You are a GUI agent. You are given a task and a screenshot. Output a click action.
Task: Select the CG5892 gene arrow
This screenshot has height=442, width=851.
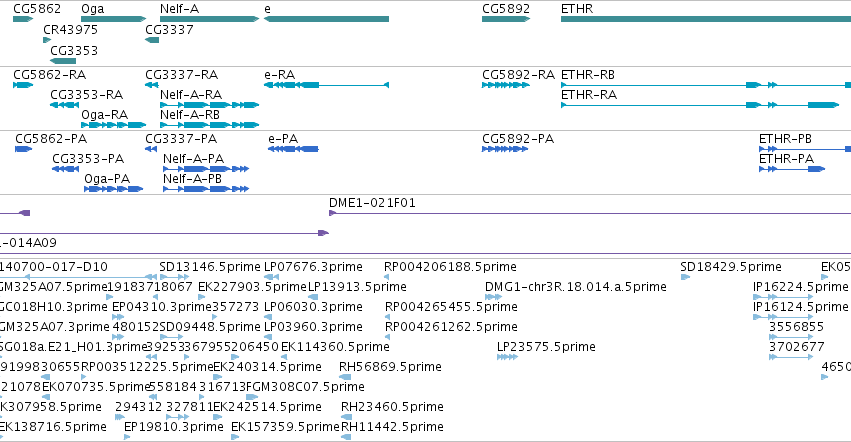506,19
